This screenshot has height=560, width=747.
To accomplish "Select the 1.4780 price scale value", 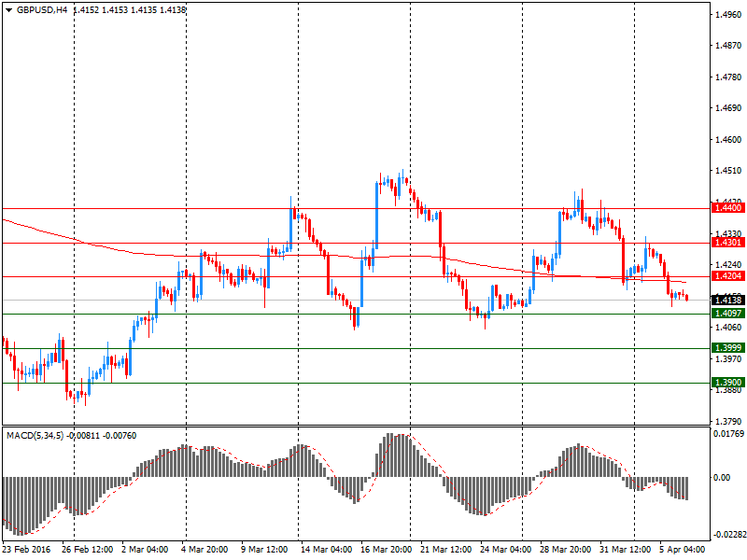I will 728,77.
